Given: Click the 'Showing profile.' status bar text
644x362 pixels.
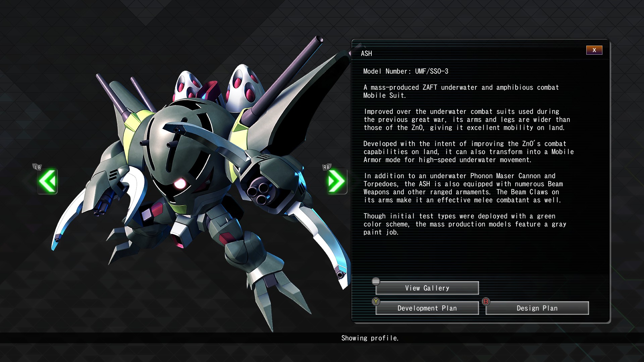Looking at the screenshot, I should coord(370,338).
